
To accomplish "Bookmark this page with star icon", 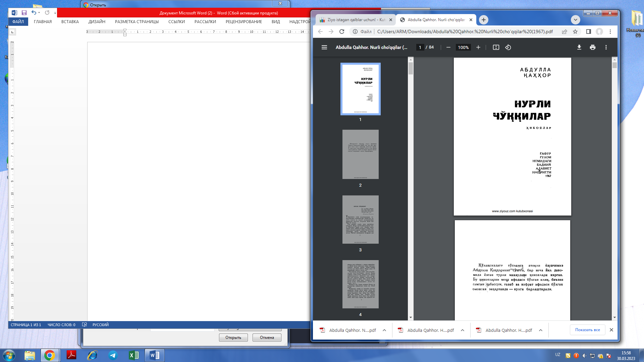I will [575, 32].
